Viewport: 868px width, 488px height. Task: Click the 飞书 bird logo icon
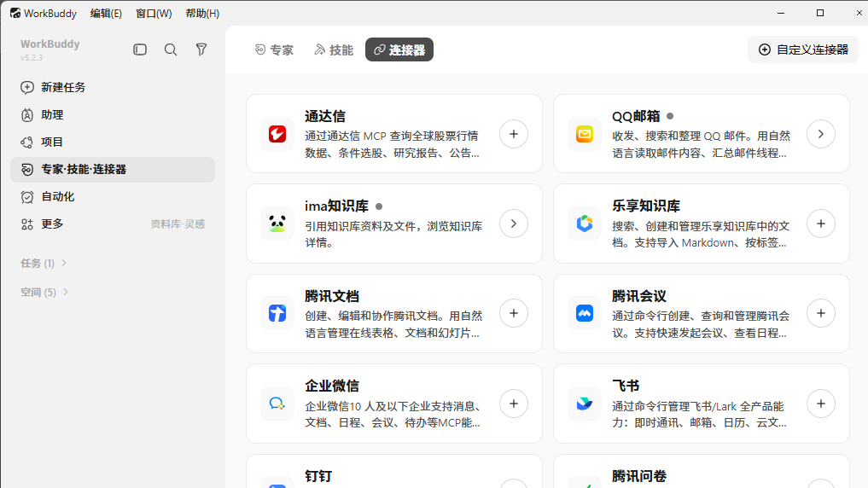click(585, 404)
